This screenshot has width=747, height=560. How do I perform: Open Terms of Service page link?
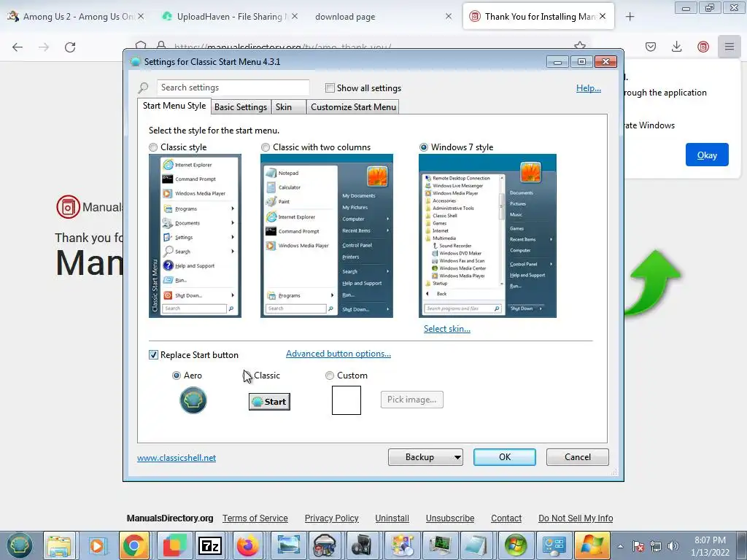click(255, 518)
